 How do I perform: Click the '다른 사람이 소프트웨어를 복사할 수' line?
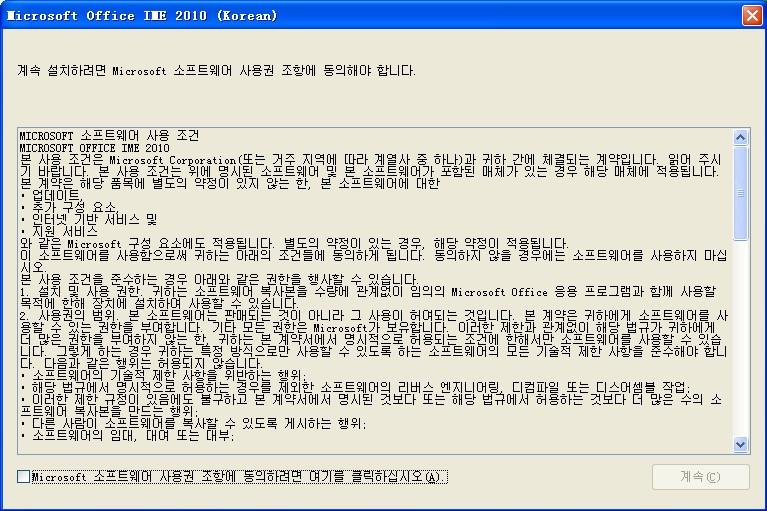(193, 423)
